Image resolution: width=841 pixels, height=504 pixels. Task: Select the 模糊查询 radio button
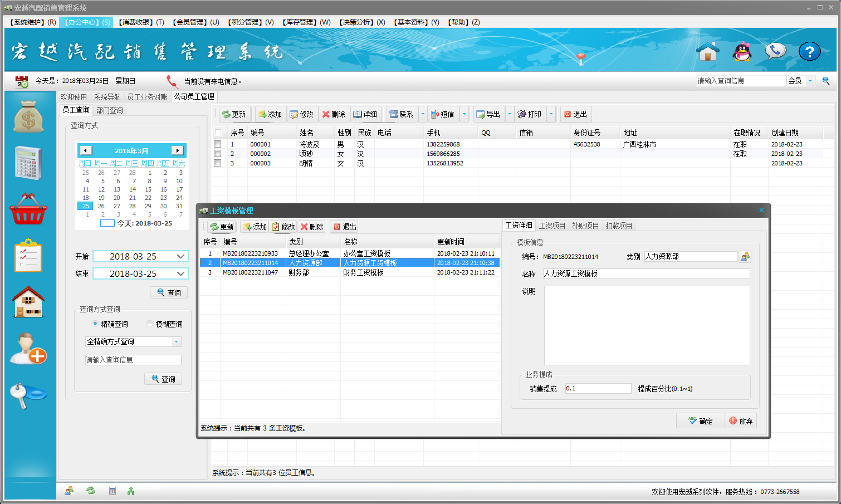(150, 324)
